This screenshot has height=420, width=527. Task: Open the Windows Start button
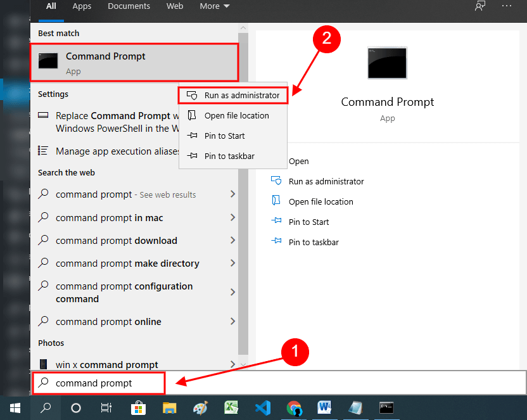point(15,408)
